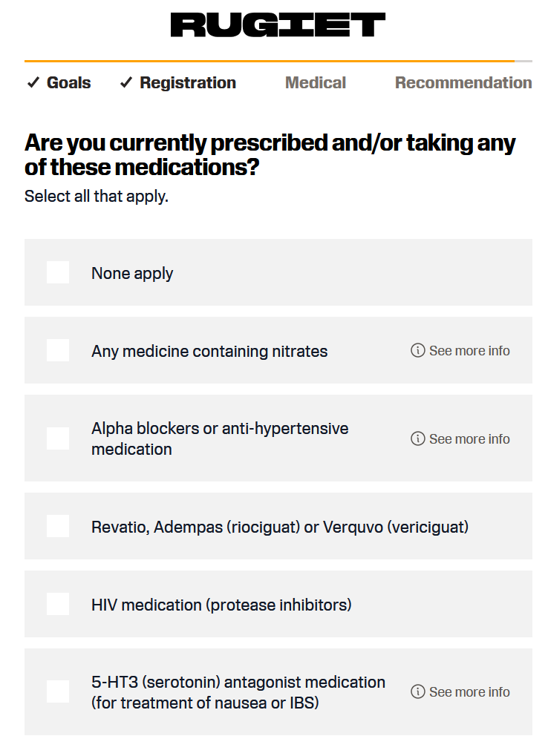
Task: Click the nitrates info circle icon
Action: 418,350
